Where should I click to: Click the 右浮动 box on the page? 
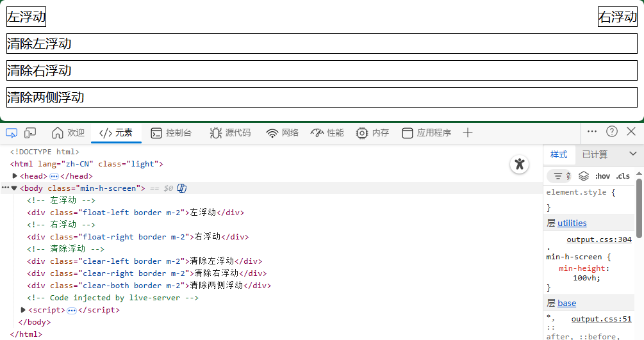click(617, 17)
